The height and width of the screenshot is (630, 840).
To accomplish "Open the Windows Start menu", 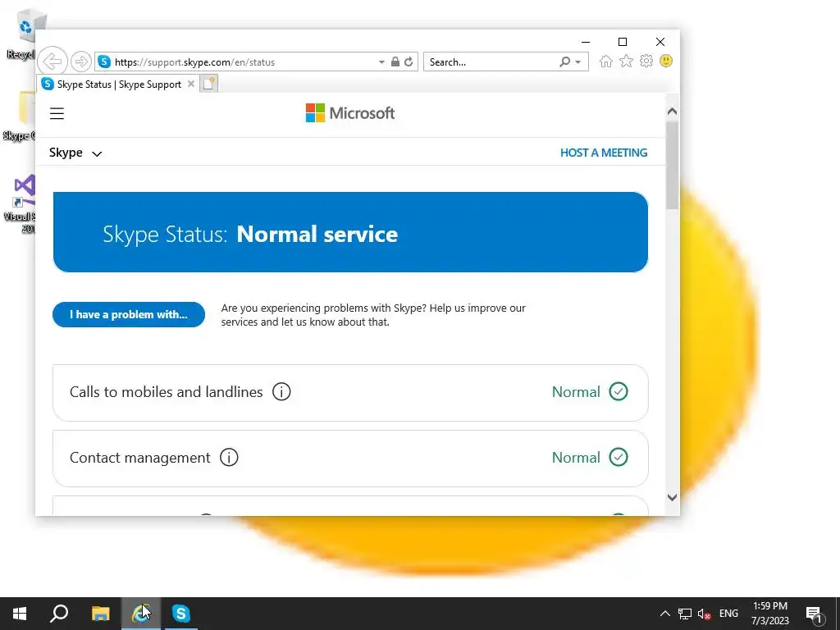I will tap(20, 614).
